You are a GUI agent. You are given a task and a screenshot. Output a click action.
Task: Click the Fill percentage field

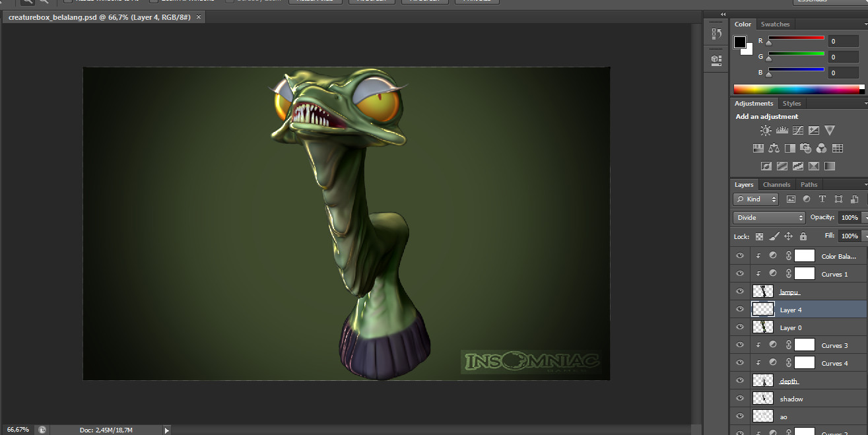click(849, 236)
